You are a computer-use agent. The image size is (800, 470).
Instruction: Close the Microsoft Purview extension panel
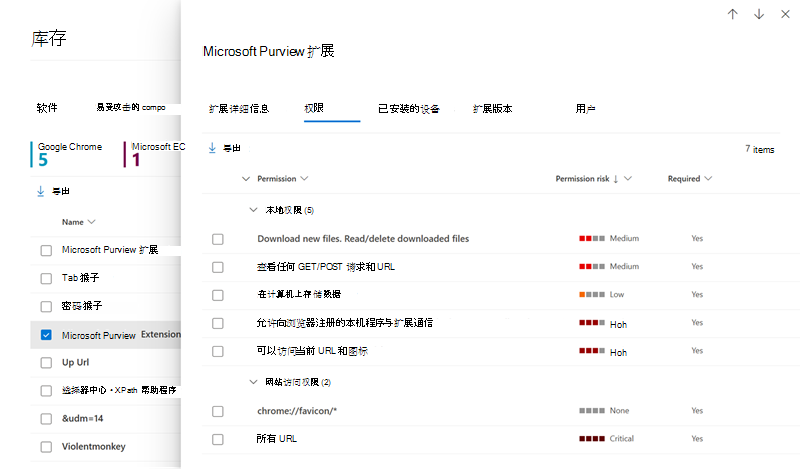pos(786,14)
